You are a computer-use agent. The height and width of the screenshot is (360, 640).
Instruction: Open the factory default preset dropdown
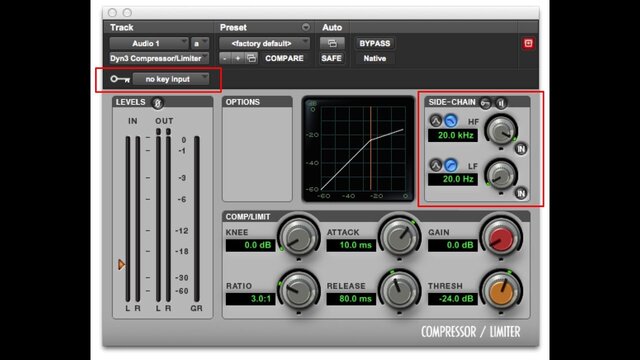(x=264, y=43)
